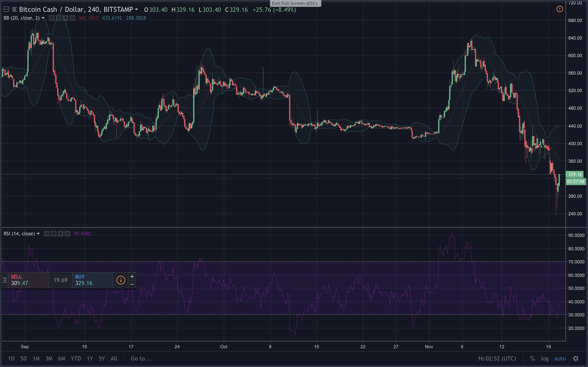Click the plus icon next to RSI settings
Screen dimensions: 588x367
60,233
